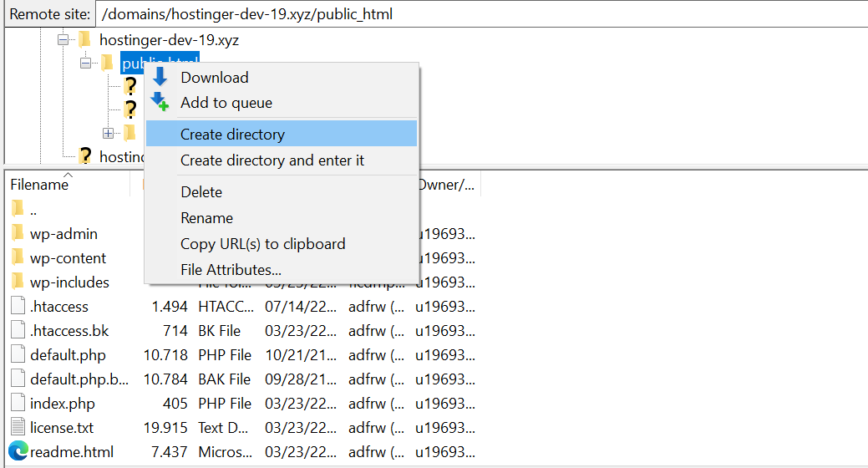Viewport: 868px width, 468px height.
Task: Select Create directory and enter it
Action: click(x=272, y=160)
